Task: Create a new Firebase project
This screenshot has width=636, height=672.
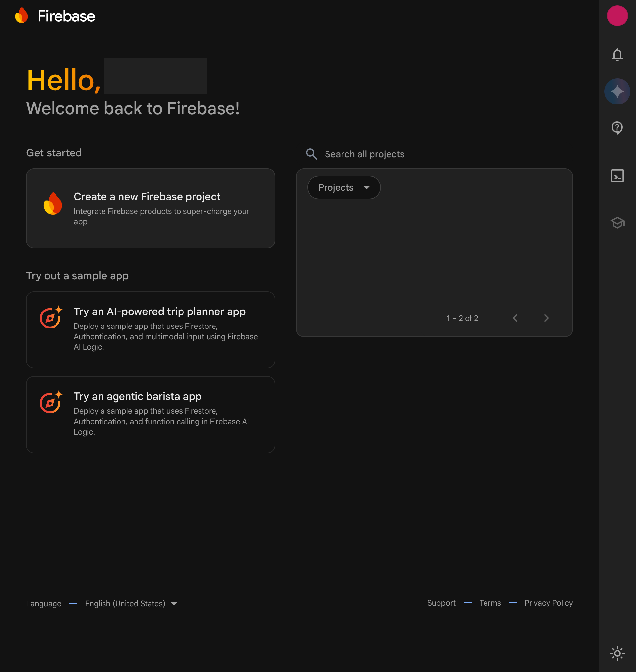Action: [151, 209]
